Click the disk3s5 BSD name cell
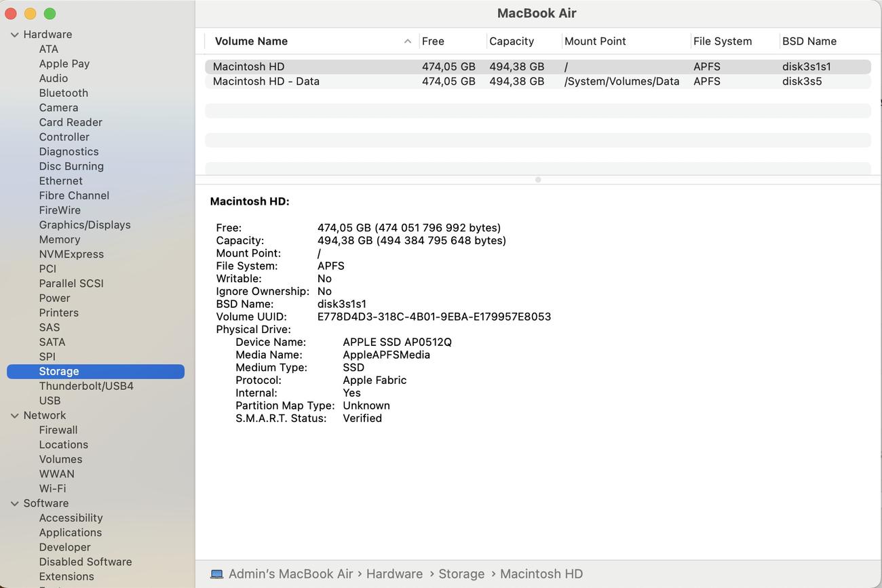 [802, 81]
